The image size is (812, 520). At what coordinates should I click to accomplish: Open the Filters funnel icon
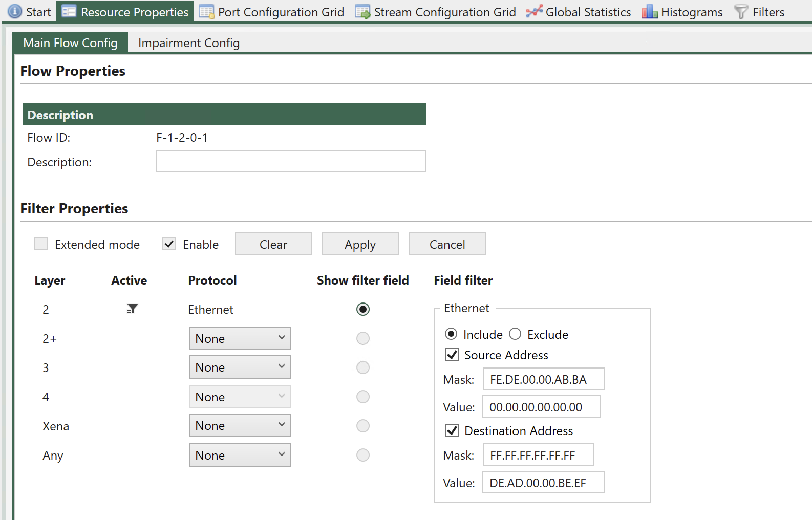[741, 11]
